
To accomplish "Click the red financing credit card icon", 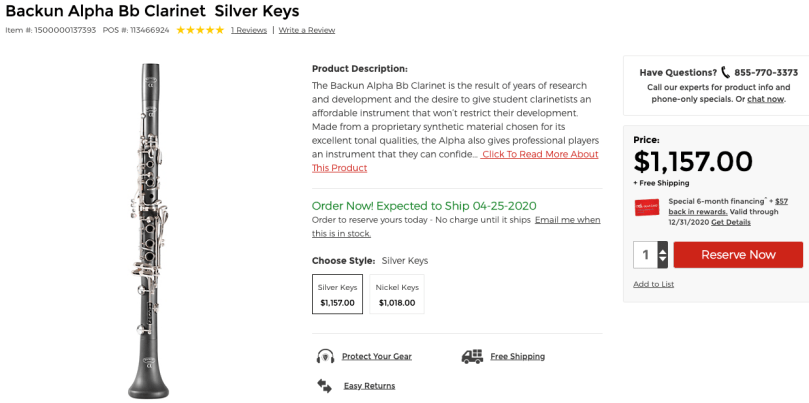I will coord(646,207).
